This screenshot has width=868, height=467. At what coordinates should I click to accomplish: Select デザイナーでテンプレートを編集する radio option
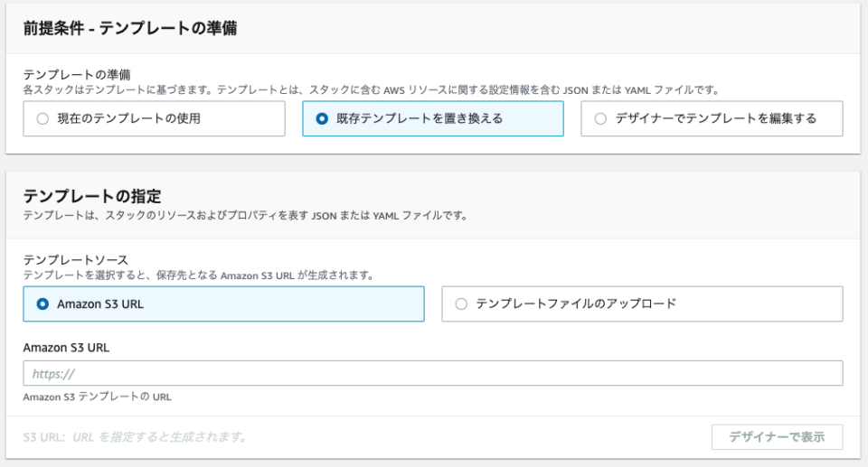pyautogui.click(x=712, y=118)
